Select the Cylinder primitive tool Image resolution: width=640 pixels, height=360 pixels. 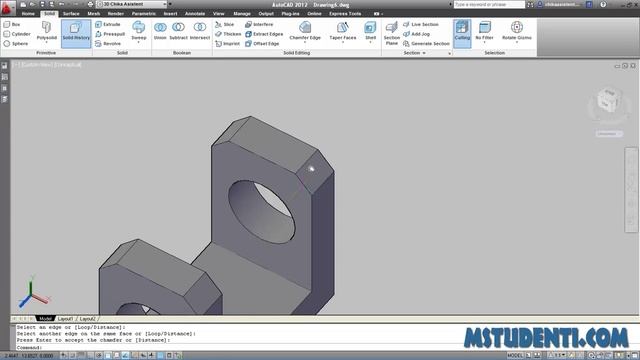point(17,34)
